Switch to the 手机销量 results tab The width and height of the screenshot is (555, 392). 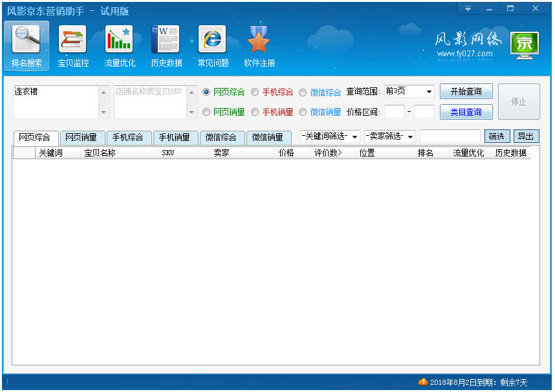pos(175,138)
